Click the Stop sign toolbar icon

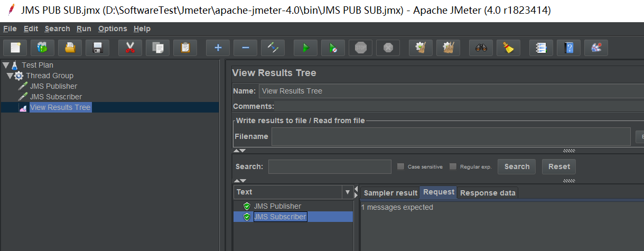click(x=360, y=48)
